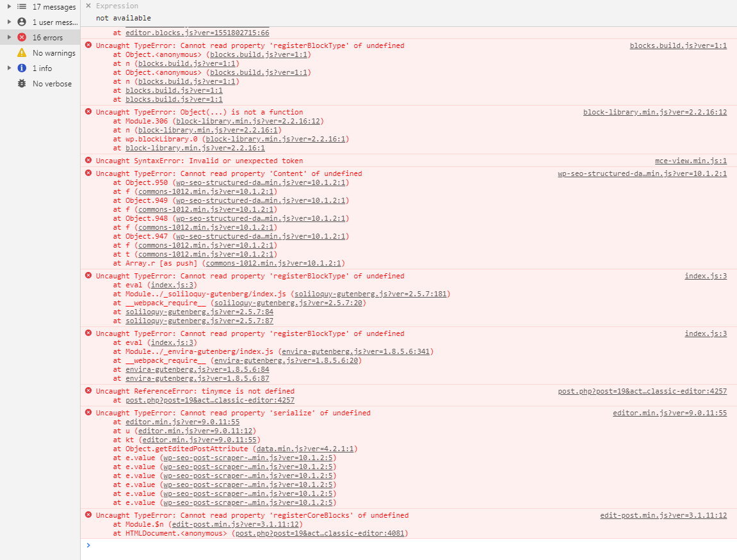Click the messages list icon
This screenshot has width=737, height=560.
[22, 6]
